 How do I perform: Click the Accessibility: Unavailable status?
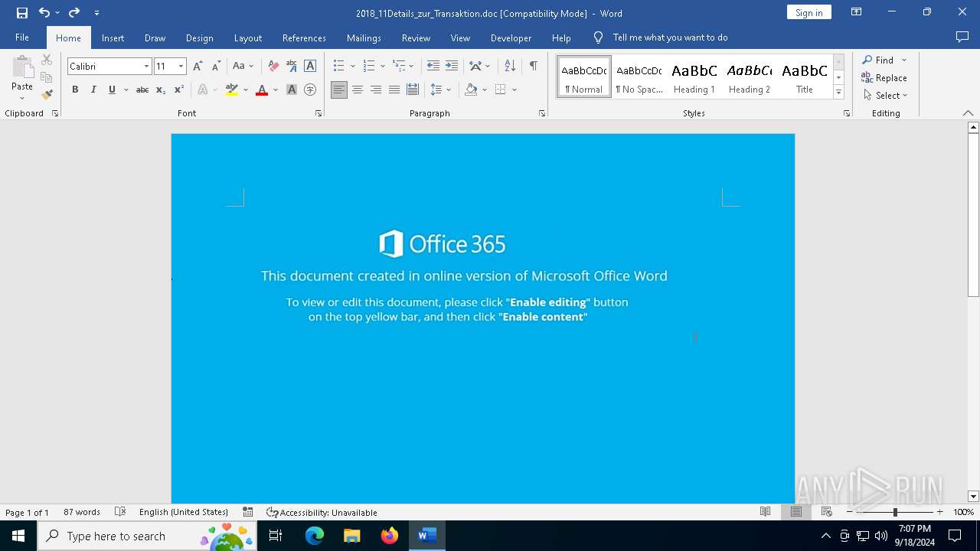(x=322, y=512)
